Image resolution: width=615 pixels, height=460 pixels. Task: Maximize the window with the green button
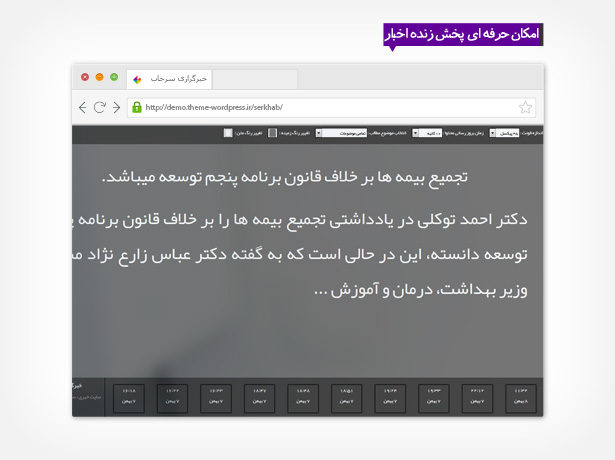113,77
